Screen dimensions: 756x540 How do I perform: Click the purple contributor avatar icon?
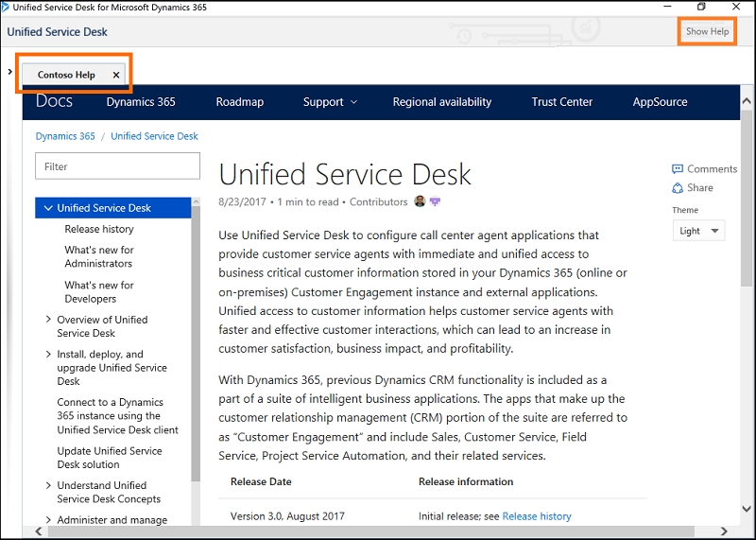(435, 201)
